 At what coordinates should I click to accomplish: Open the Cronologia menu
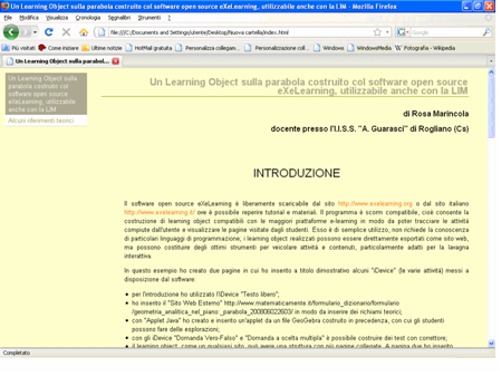tap(88, 18)
